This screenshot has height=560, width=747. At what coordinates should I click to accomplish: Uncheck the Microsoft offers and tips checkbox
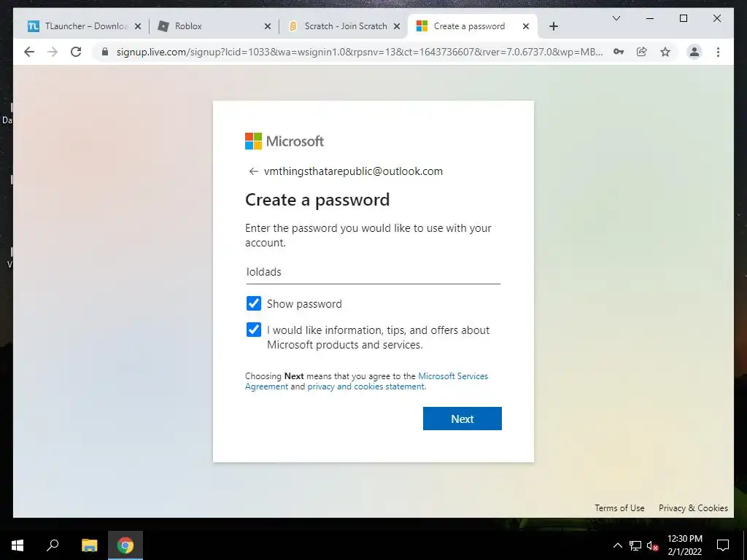[x=253, y=330]
